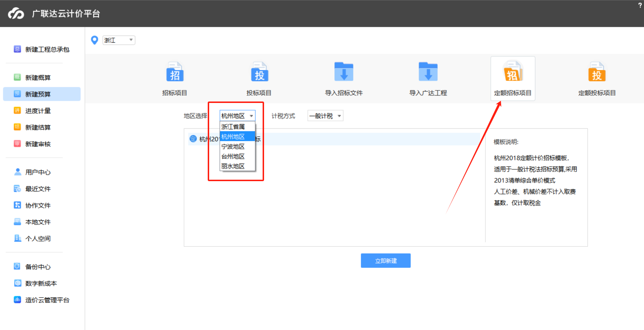644x330 pixels.
Task: Click the 造价云管理平台 icon
Action: pos(17,300)
